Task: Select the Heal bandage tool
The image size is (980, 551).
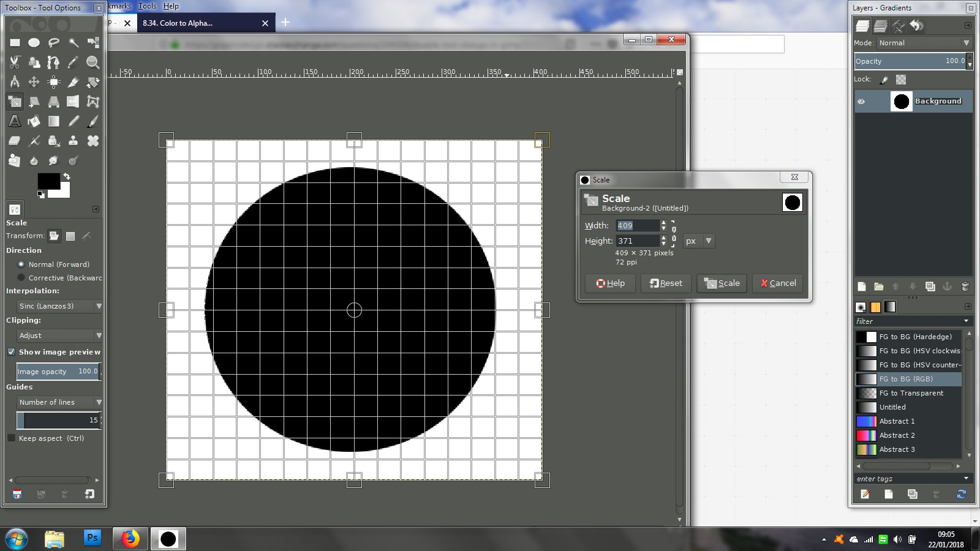Action: tap(93, 141)
